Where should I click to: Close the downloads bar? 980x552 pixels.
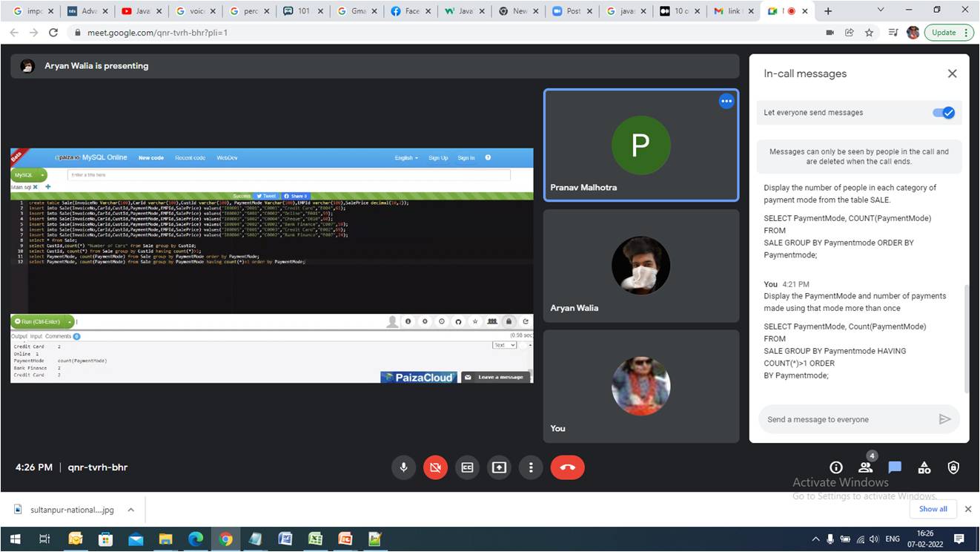click(x=967, y=509)
